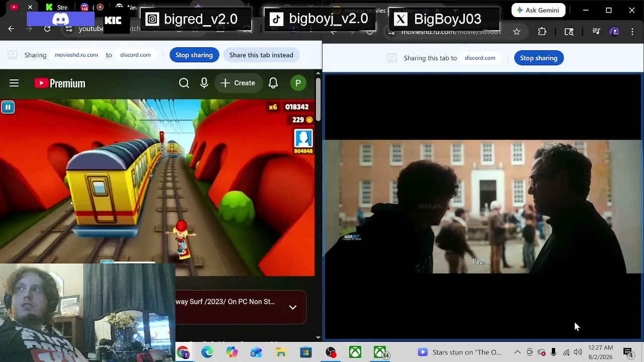
Task: Open Chrome from the taskbar
Action: [183, 352]
